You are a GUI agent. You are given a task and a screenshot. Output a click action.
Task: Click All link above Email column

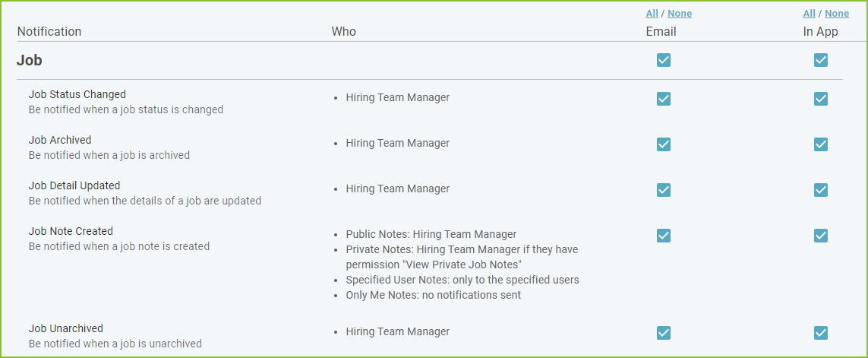tap(652, 13)
